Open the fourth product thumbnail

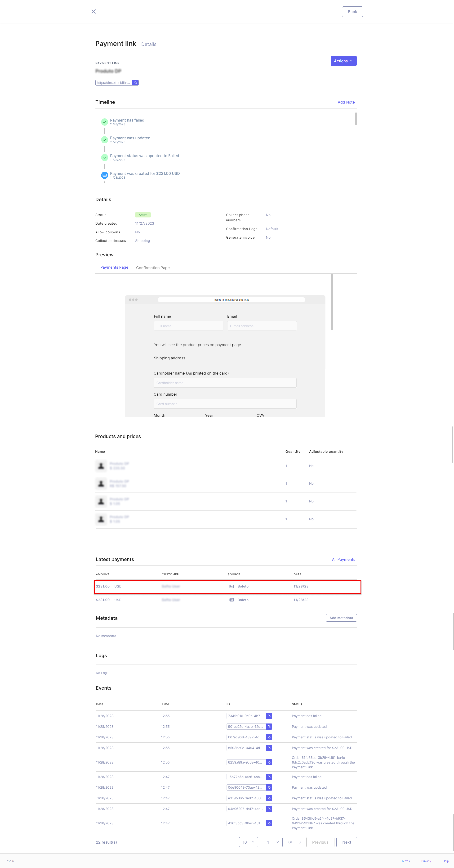101,519
